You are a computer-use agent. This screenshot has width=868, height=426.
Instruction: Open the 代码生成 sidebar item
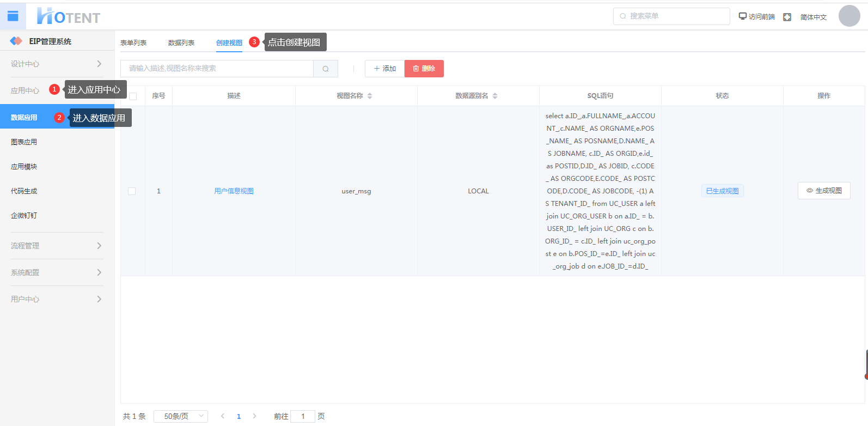(57, 191)
